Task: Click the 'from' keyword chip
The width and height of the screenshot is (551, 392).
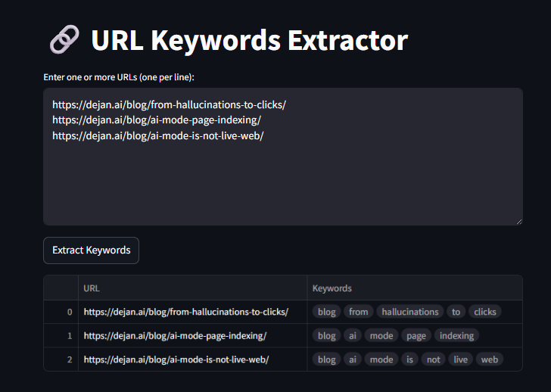Action: (x=359, y=312)
